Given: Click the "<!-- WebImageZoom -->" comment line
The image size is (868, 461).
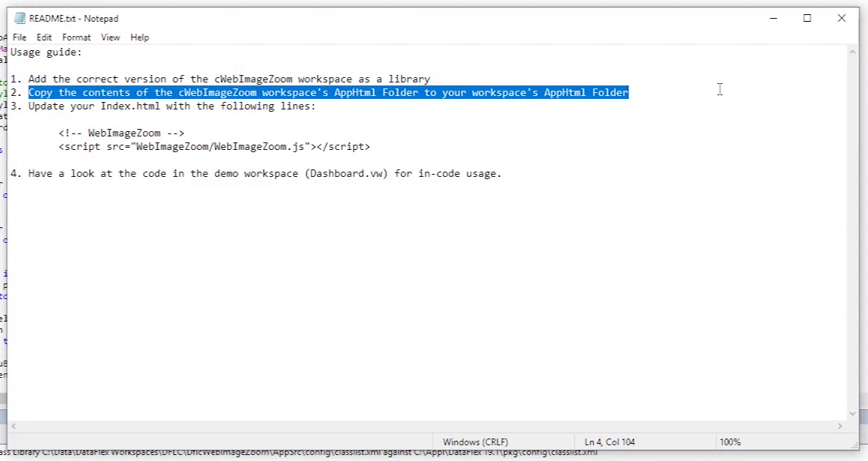Looking at the screenshot, I should [121, 133].
